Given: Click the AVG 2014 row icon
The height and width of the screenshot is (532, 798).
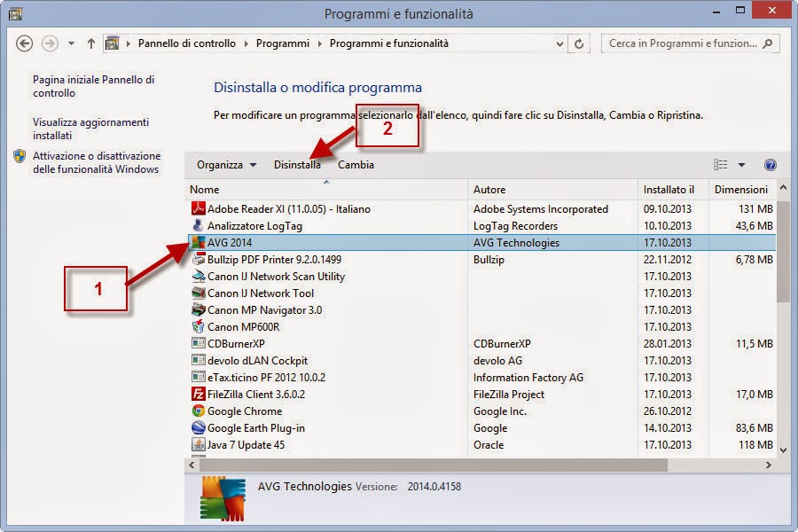Looking at the screenshot, I should tap(198, 242).
